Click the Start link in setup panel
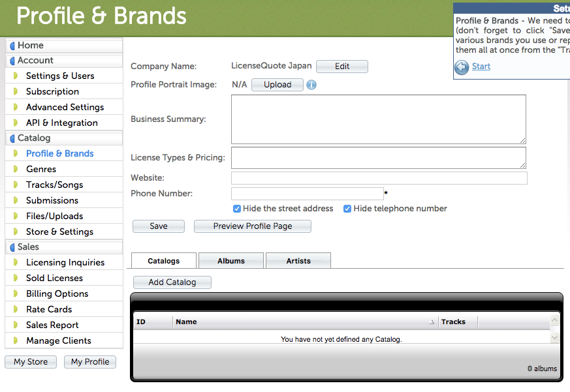The image size is (570, 392). tap(481, 67)
